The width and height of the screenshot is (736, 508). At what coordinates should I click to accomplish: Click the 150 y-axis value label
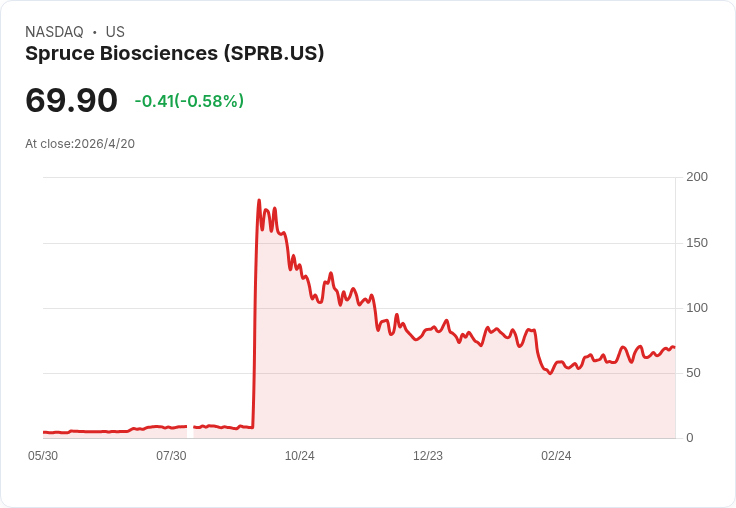(x=697, y=243)
